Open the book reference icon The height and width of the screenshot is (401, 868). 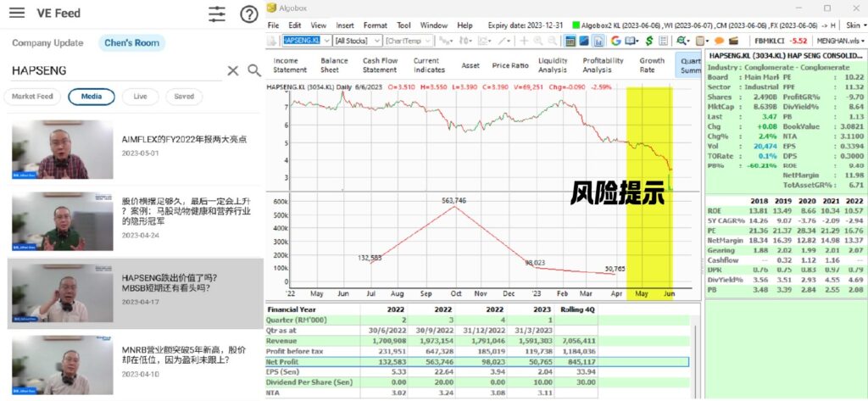630,41
